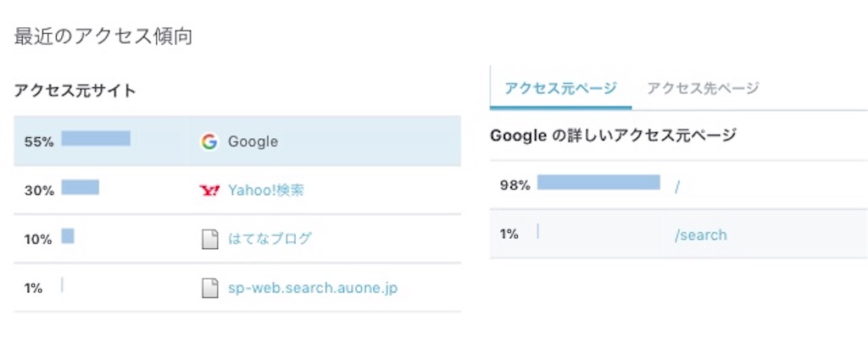Click the Google logo icon
The height and width of the screenshot is (343, 868).
pyautogui.click(x=209, y=142)
